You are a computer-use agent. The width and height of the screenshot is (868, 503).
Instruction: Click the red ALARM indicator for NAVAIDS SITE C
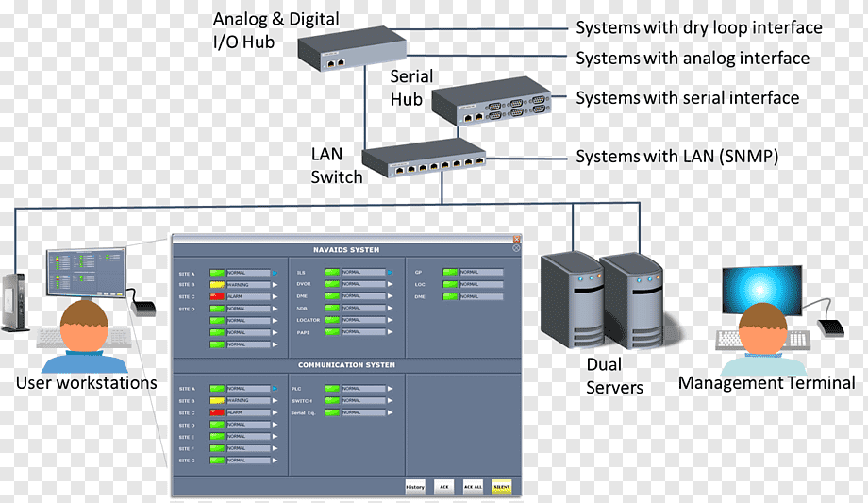pyautogui.click(x=216, y=296)
